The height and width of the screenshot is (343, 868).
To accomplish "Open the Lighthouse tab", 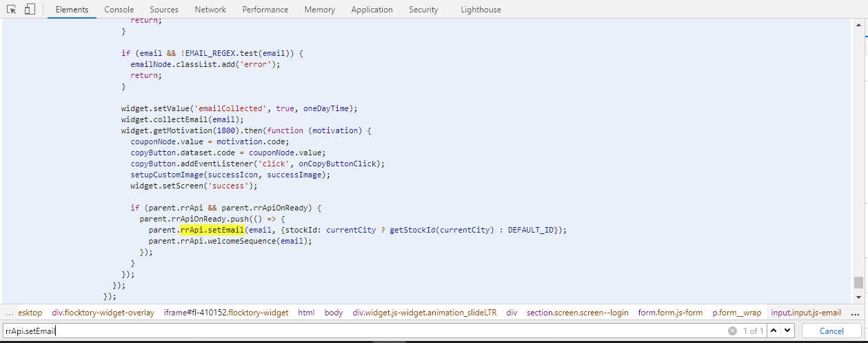I will [481, 10].
